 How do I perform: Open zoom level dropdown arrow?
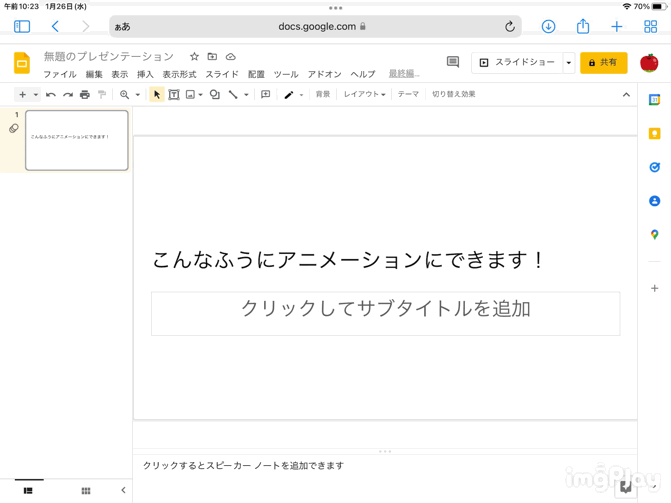click(x=138, y=95)
